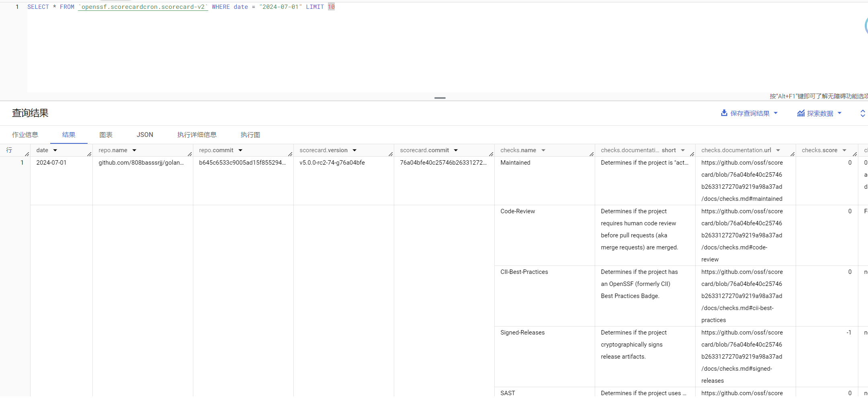
Task: Open checks.documentation short column dropdown arrow
Action: [x=683, y=150]
